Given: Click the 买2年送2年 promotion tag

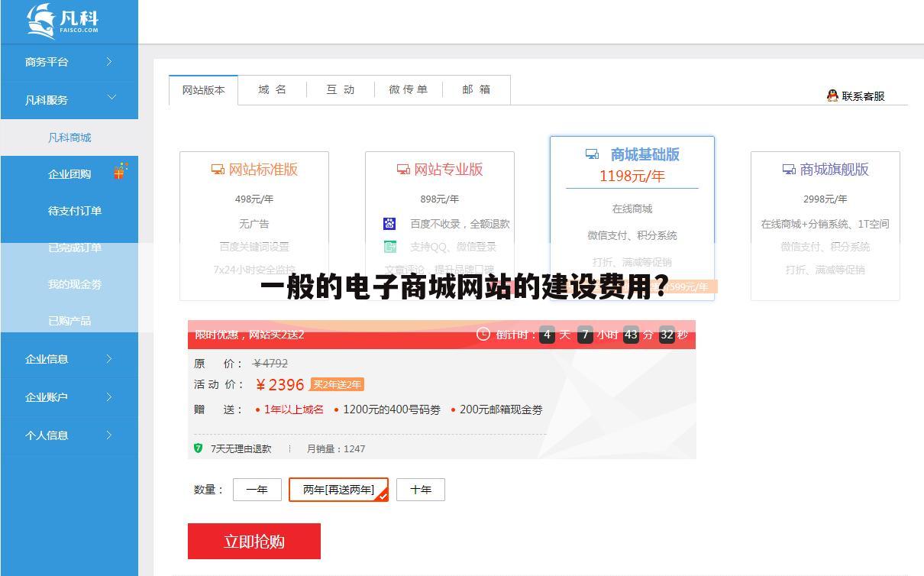Looking at the screenshot, I should click(x=337, y=384).
